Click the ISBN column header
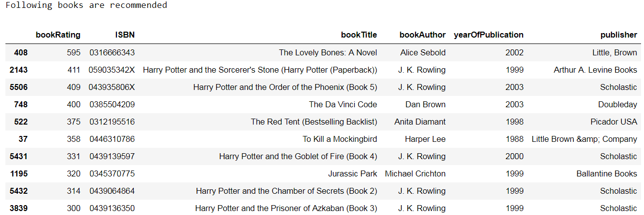Screen dimensions: 644x215 pyautogui.click(x=125, y=35)
